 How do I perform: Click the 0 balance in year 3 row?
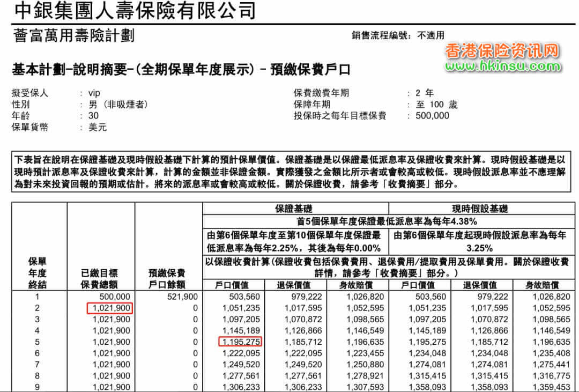point(195,319)
